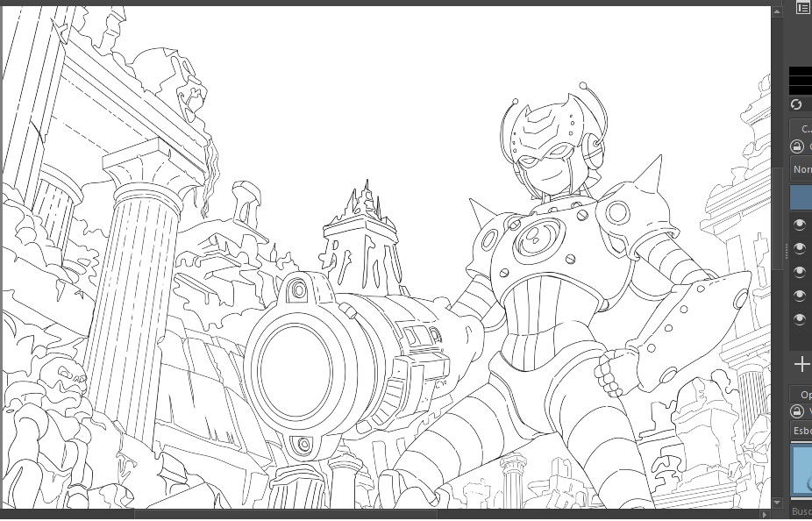Toggle the topmost layer's eye visibility icon
Viewport: 812px width, 521px height.
pos(800,225)
